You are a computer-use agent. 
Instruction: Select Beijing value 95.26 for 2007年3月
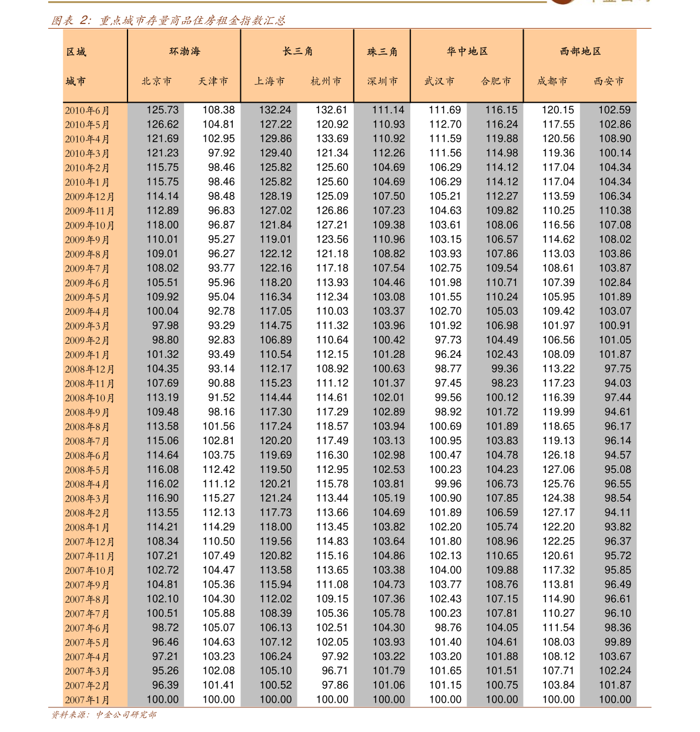pyautogui.click(x=166, y=671)
